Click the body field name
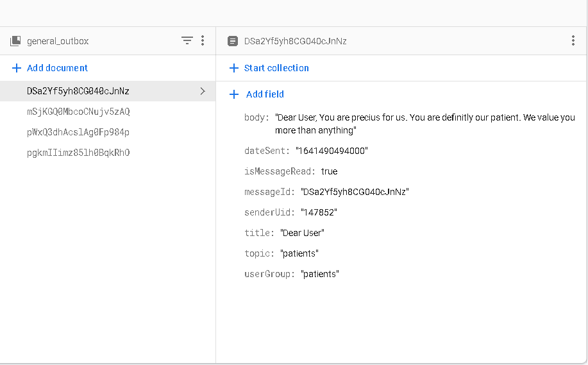 256,117
